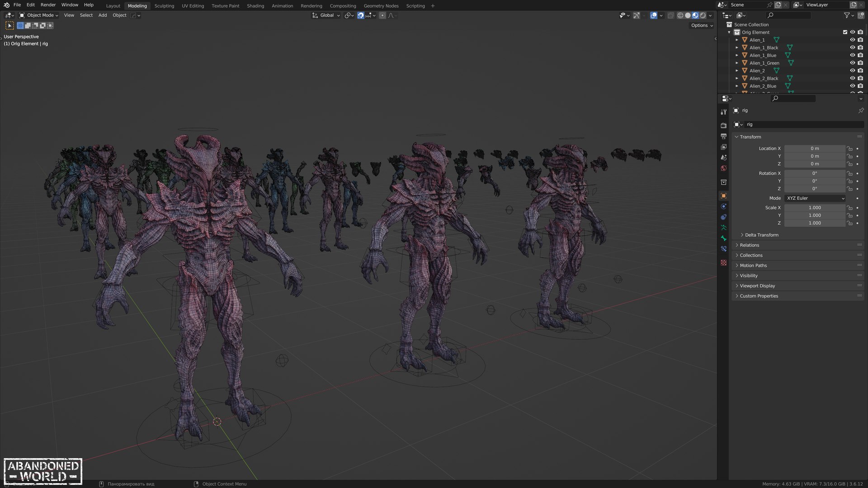The width and height of the screenshot is (868, 488).
Task: Collapse the Orig Element collection
Action: pos(729,32)
